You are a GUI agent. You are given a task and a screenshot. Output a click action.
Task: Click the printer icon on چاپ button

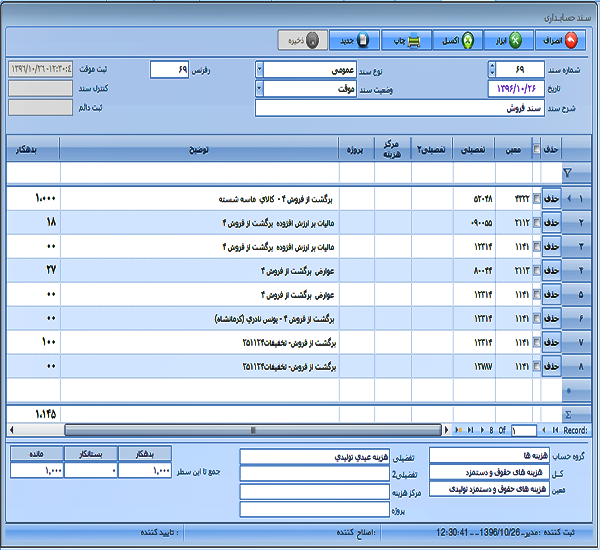[x=414, y=41]
